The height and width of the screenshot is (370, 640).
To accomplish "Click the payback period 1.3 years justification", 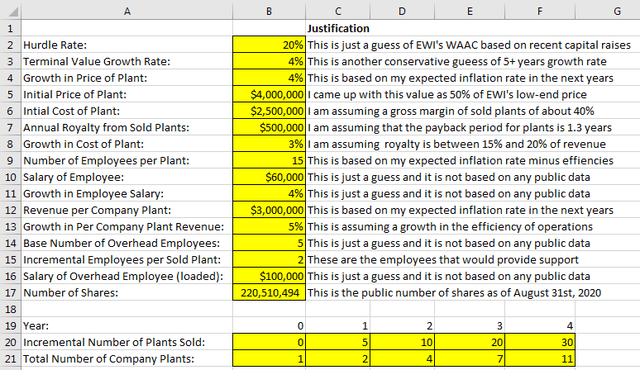I will click(460, 127).
